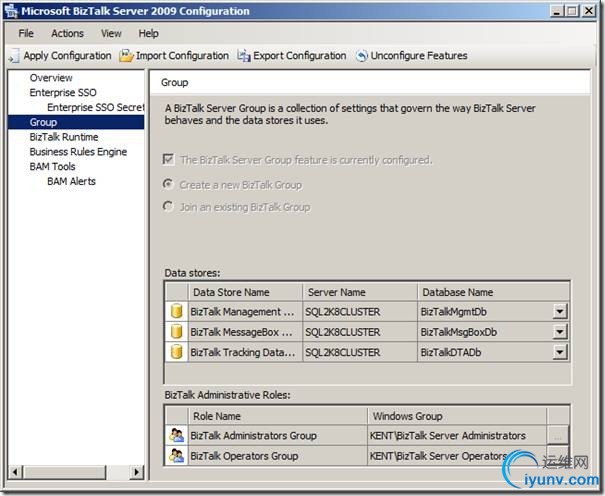
Task: Open the BizTalkMgmtDb database name dropdown
Action: (x=559, y=311)
